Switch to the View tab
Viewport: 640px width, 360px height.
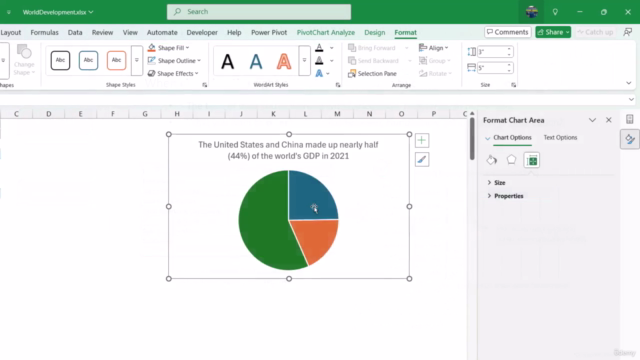click(130, 32)
